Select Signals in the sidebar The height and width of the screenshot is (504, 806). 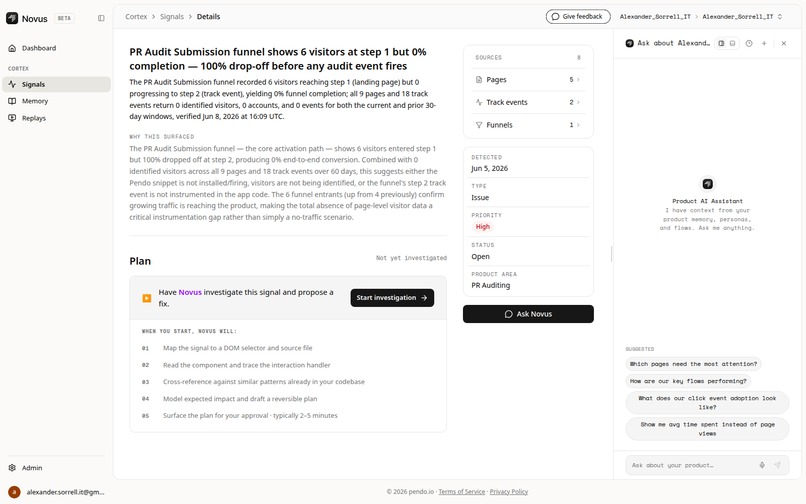tap(57, 84)
